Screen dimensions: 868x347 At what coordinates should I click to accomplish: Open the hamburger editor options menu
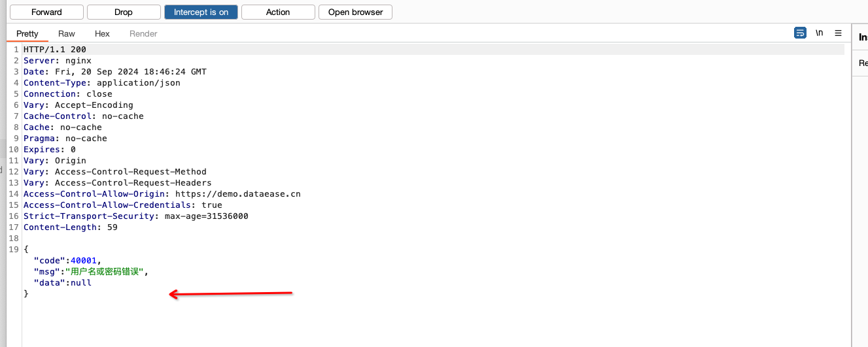pyautogui.click(x=838, y=33)
